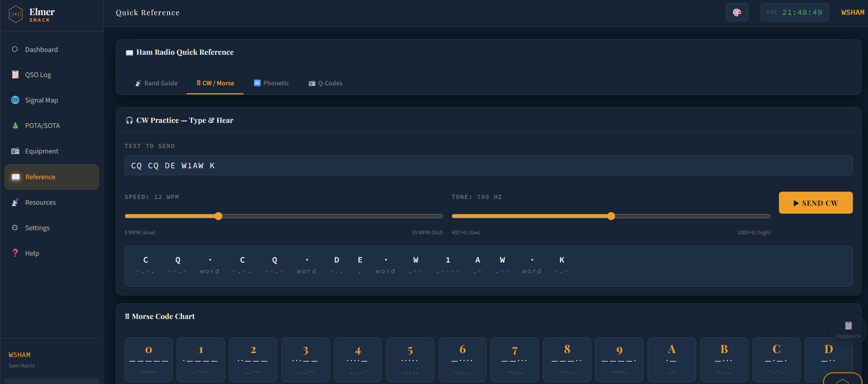Click the headphones icon beside CW Practice
The height and width of the screenshot is (384, 868).
[x=129, y=120]
